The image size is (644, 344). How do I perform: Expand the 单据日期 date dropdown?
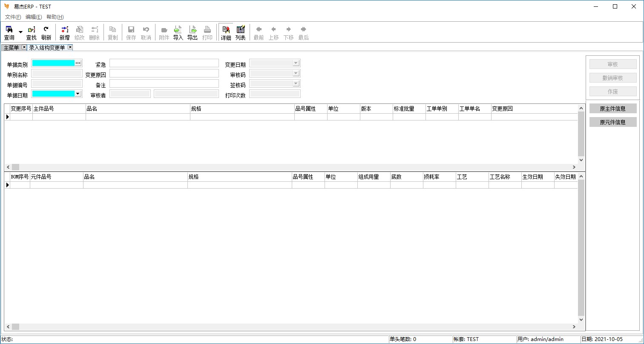coord(78,94)
